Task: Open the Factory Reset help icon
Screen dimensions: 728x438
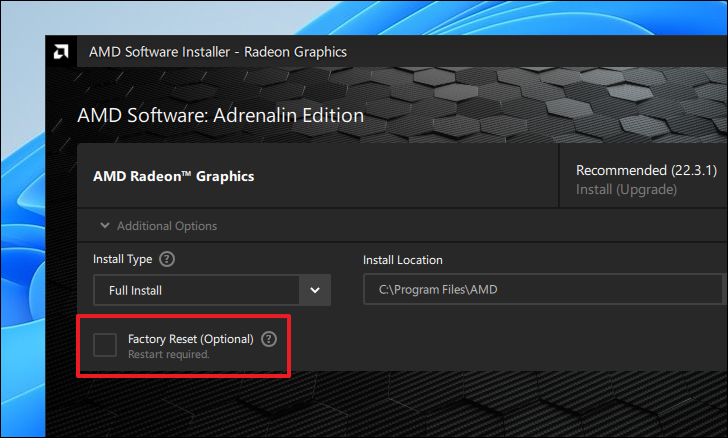Action: tap(269, 339)
